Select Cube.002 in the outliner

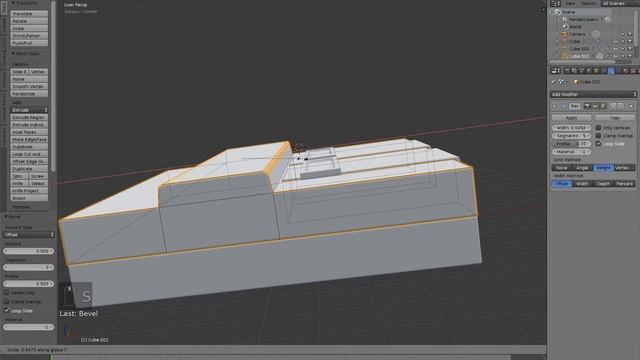point(579,56)
